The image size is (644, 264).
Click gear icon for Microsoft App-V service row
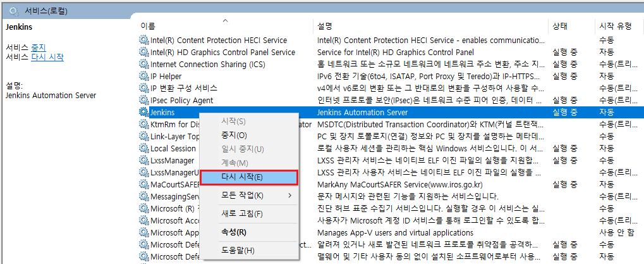(x=143, y=232)
